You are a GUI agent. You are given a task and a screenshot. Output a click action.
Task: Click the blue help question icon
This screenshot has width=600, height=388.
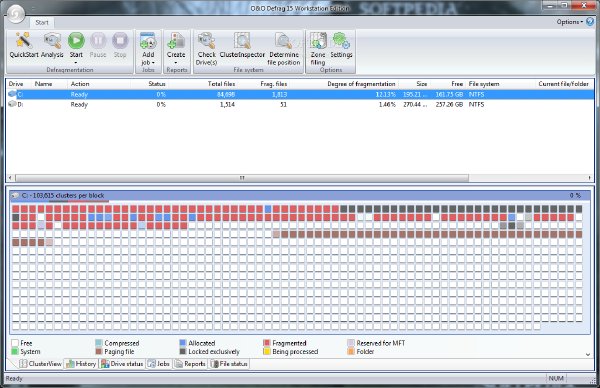pyautogui.click(x=591, y=21)
